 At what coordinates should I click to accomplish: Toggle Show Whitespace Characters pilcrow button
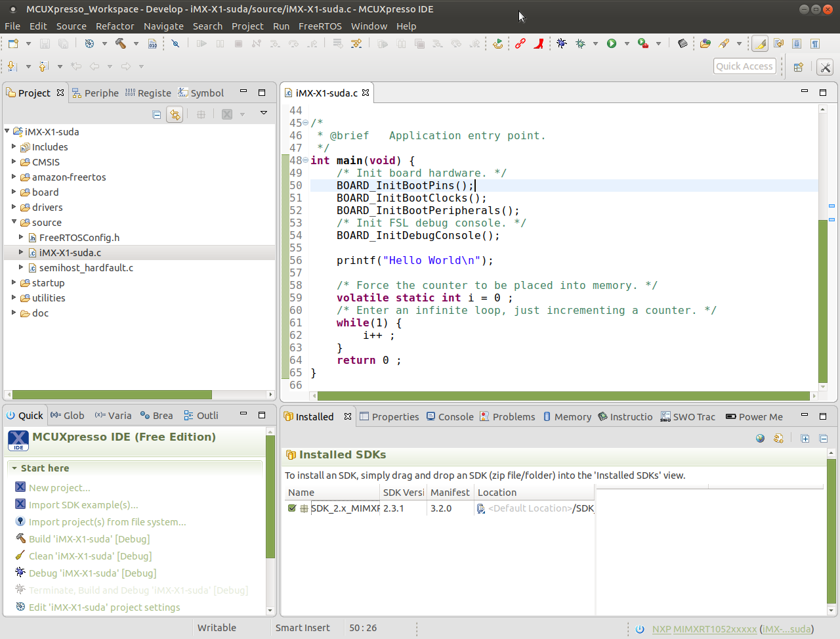pos(815,43)
